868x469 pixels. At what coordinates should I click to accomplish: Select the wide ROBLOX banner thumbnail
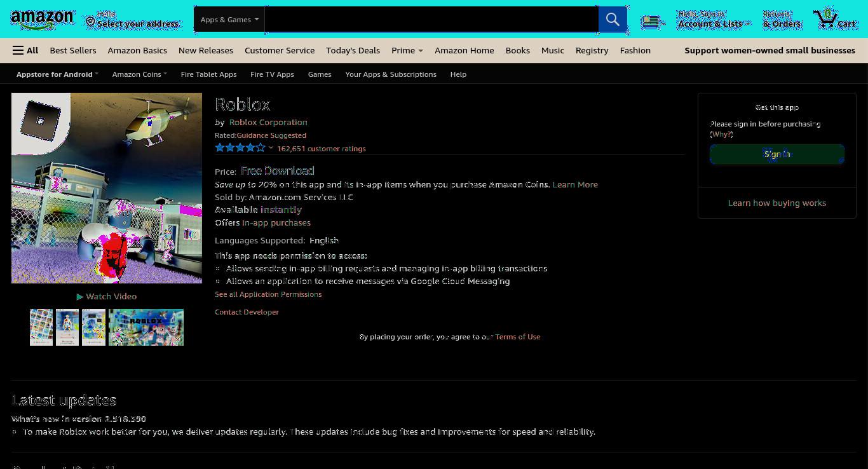146,327
